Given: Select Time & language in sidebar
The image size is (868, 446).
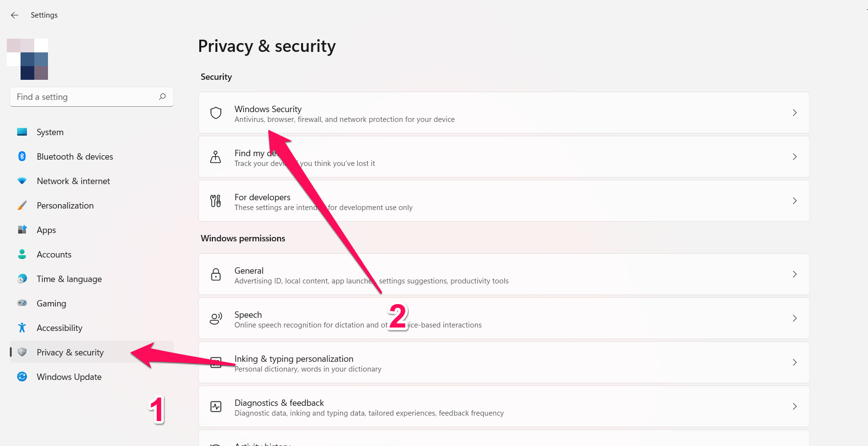Looking at the screenshot, I should point(69,279).
